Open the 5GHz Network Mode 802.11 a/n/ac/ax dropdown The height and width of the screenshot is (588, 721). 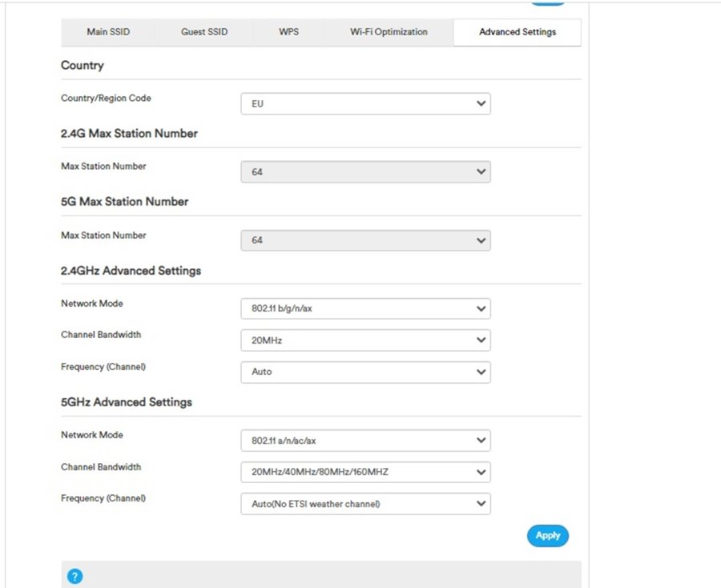coord(365,441)
